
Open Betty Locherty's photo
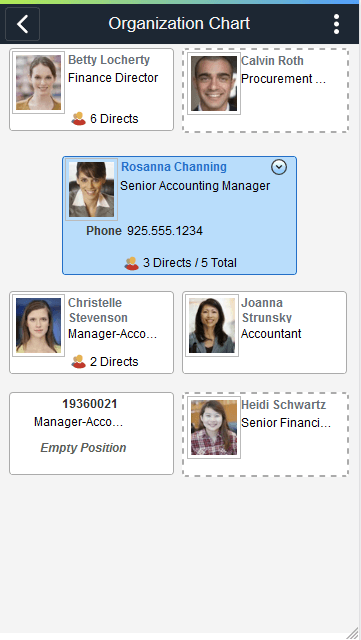(x=38, y=82)
